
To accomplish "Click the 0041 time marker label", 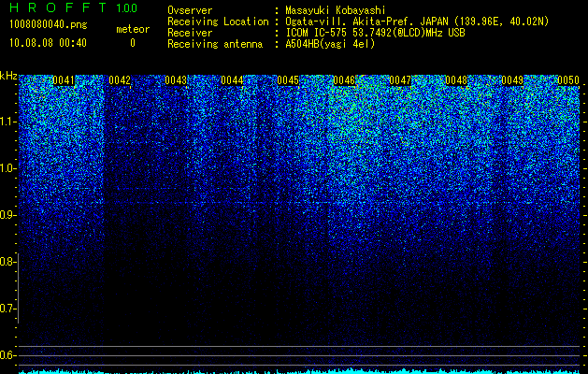I will tap(64, 80).
